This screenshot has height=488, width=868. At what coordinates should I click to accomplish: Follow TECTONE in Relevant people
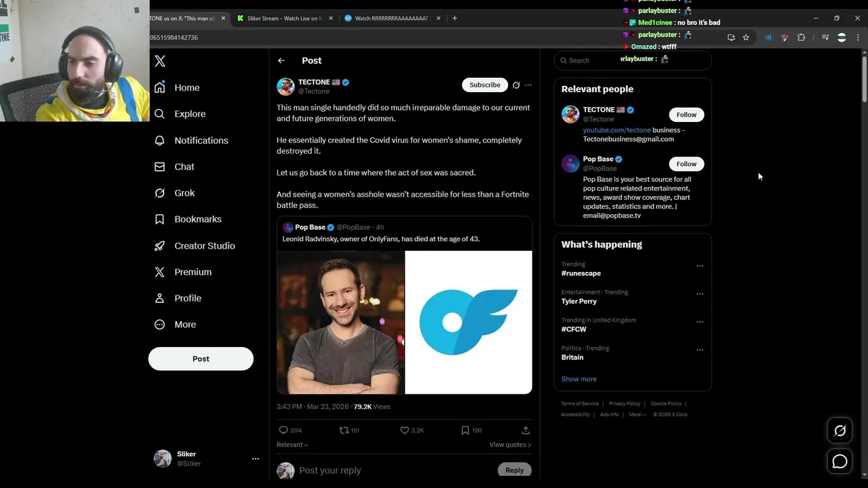pyautogui.click(x=686, y=115)
